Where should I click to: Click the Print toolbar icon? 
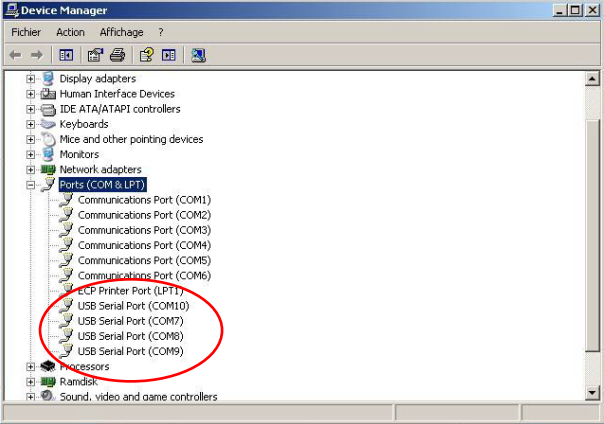coord(117,55)
